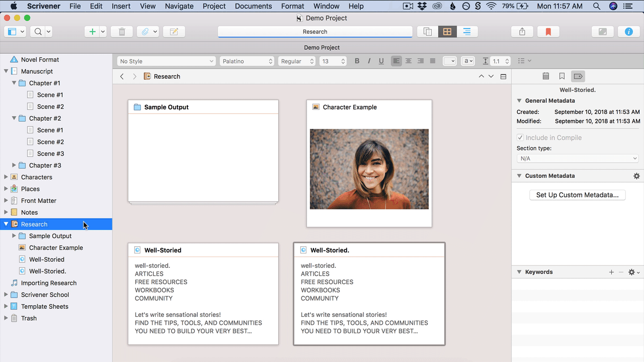Apply Underline formatting
This screenshot has width=644, height=362.
pos(381,61)
